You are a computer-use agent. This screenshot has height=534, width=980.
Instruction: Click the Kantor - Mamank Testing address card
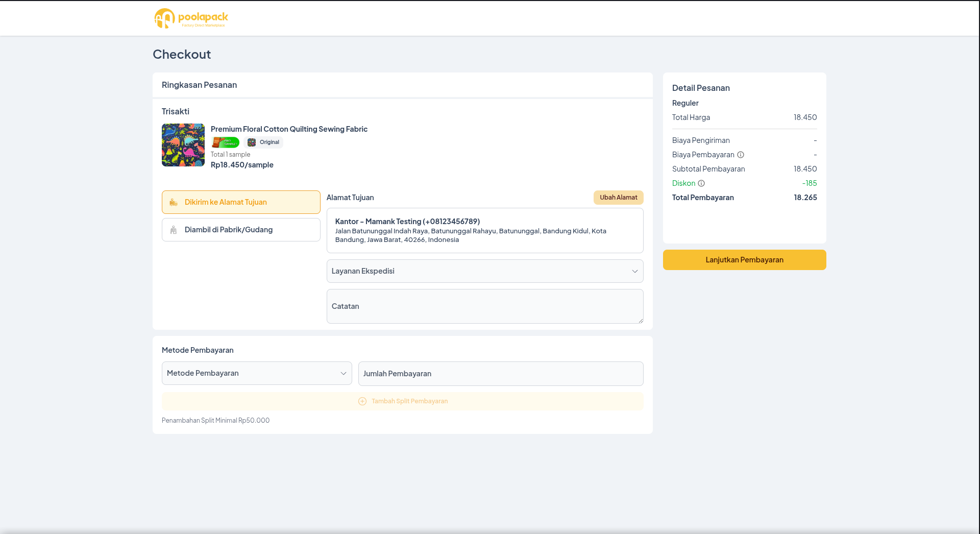tap(485, 230)
